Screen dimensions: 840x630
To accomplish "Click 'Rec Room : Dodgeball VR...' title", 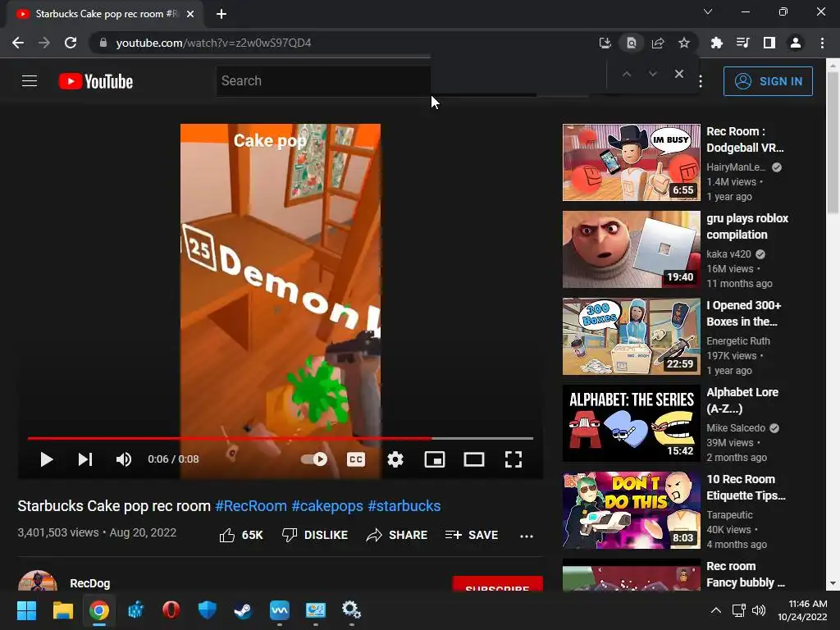I will 745,139.
